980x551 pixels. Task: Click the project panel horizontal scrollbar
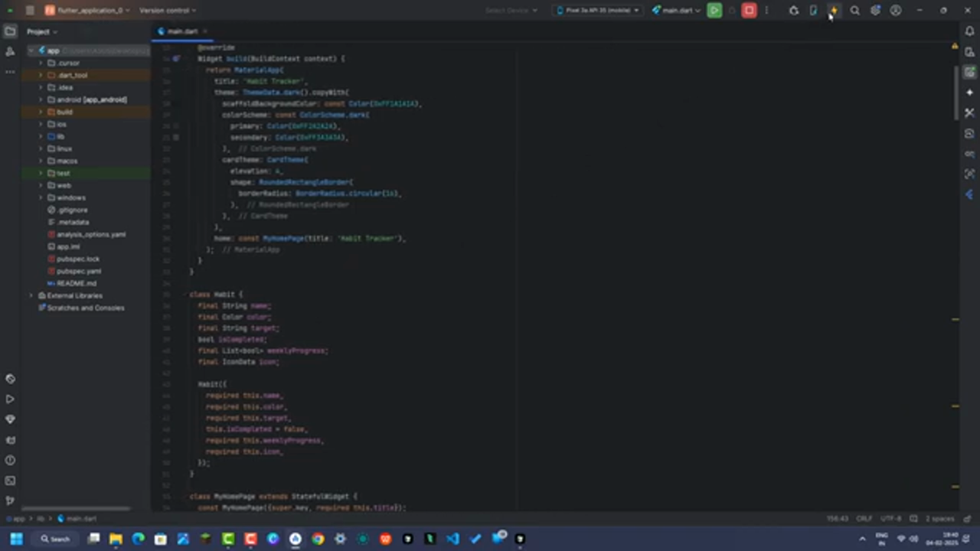pos(74,508)
